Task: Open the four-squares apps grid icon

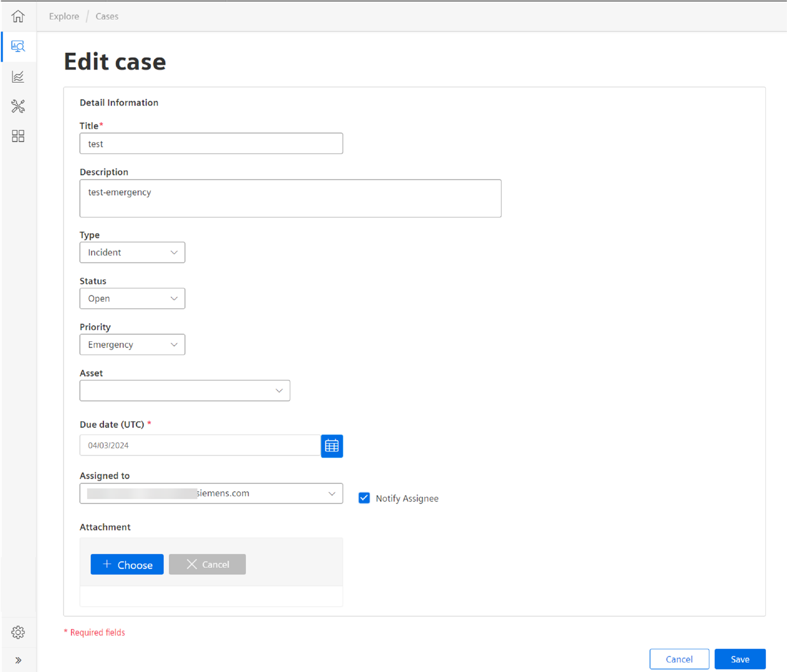Action: point(18,136)
